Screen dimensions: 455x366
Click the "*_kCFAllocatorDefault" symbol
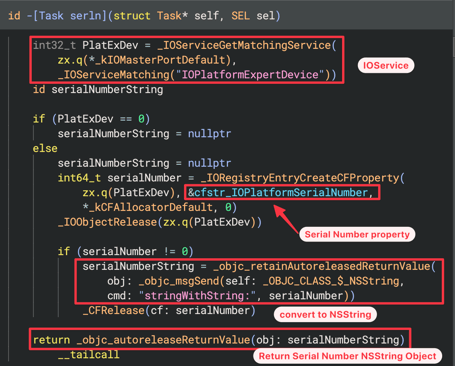click(x=148, y=207)
